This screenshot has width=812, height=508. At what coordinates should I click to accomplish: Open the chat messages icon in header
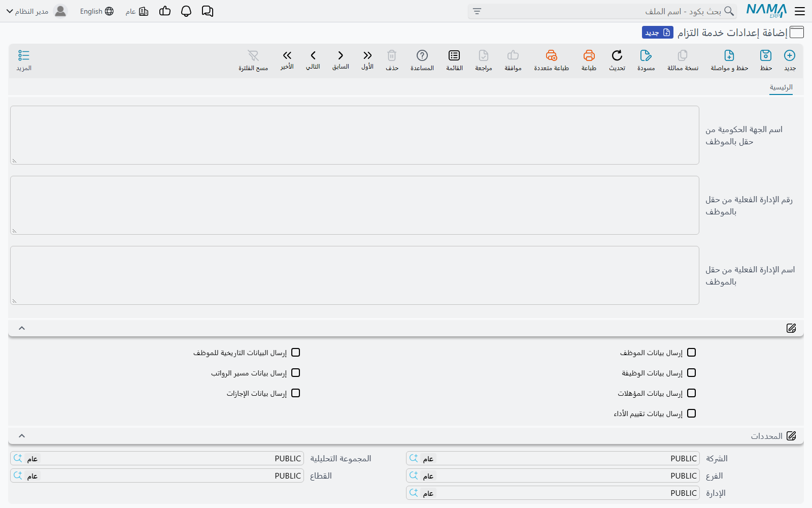pyautogui.click(x=208, y=11)
